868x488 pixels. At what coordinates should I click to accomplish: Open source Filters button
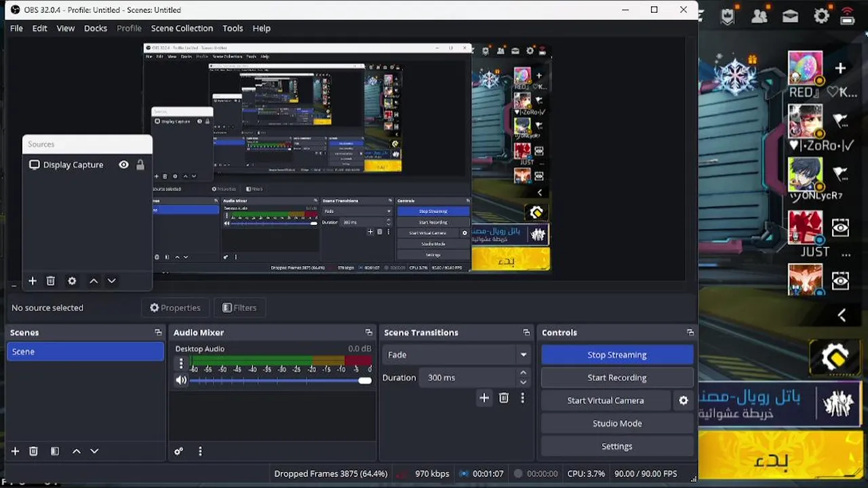[239, 308]
